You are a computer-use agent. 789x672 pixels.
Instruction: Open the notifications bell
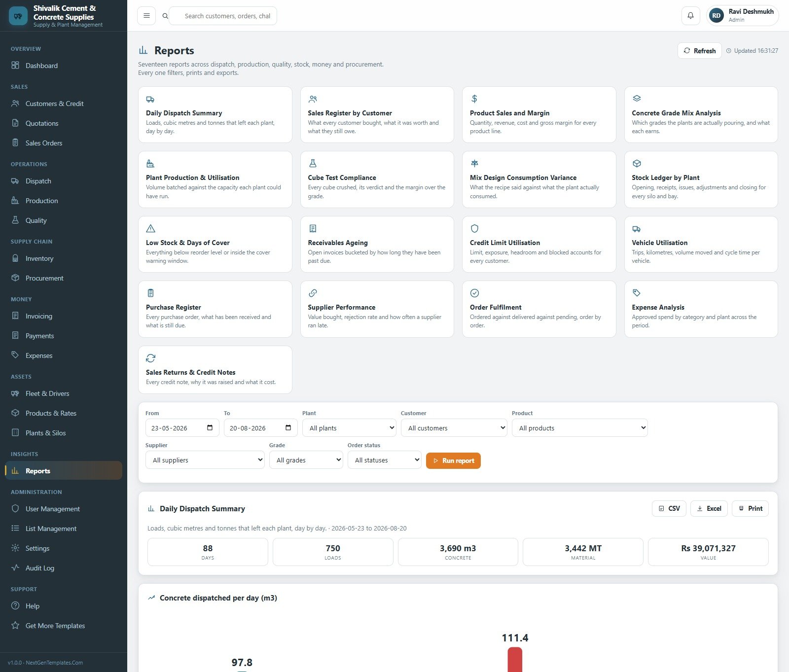pos(690,16)
